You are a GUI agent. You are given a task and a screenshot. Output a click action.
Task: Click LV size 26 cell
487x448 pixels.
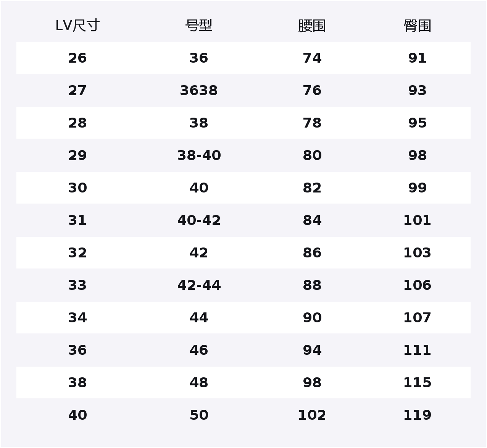click(x=77, y=58)
